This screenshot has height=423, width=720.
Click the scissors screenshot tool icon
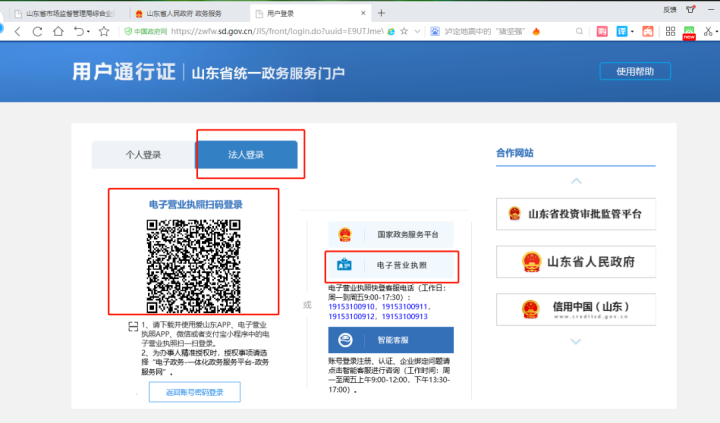pos(708,31)
